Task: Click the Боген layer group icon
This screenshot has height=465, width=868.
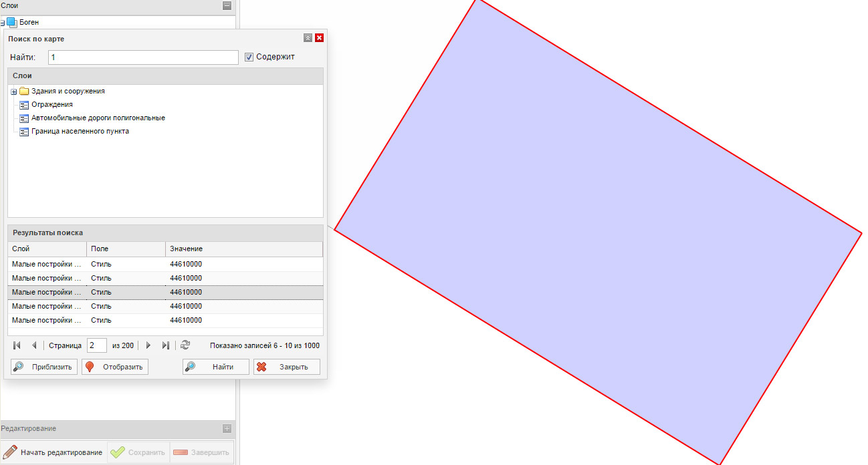Action: click(11, 22)
